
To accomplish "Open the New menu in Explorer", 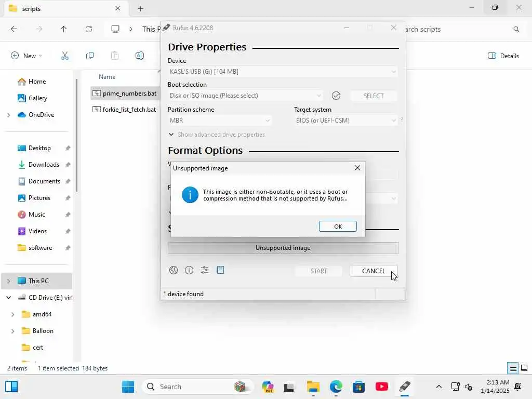I will click(26, 56).
